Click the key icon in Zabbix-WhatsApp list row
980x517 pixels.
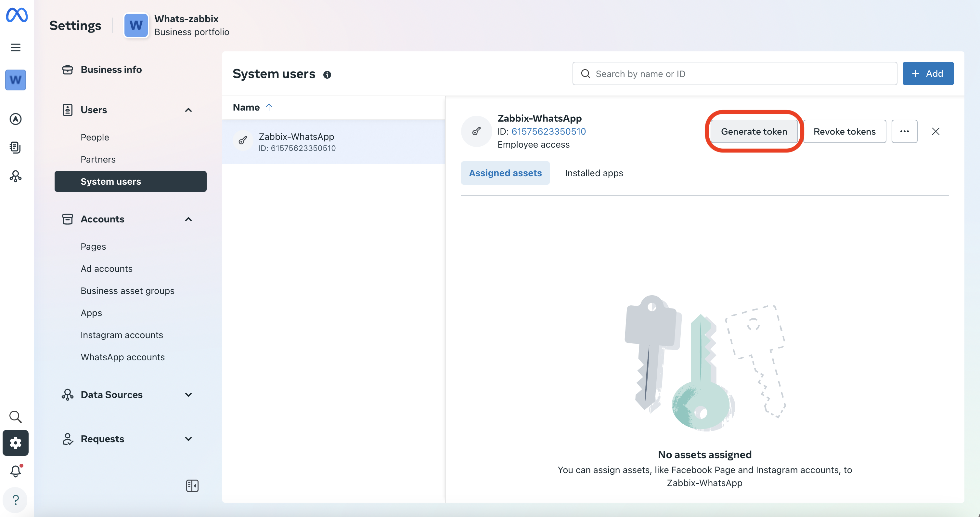[x=243, y=141]
